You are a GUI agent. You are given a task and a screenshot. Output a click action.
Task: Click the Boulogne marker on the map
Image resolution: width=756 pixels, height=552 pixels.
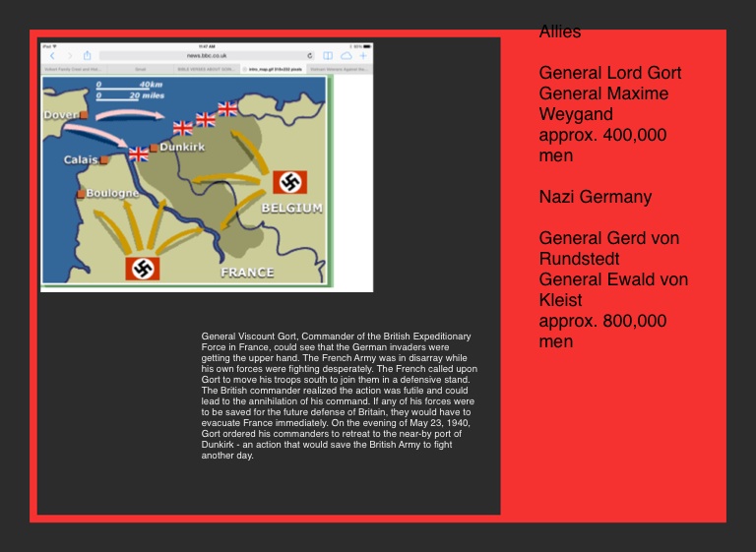[x=81, y=194]
